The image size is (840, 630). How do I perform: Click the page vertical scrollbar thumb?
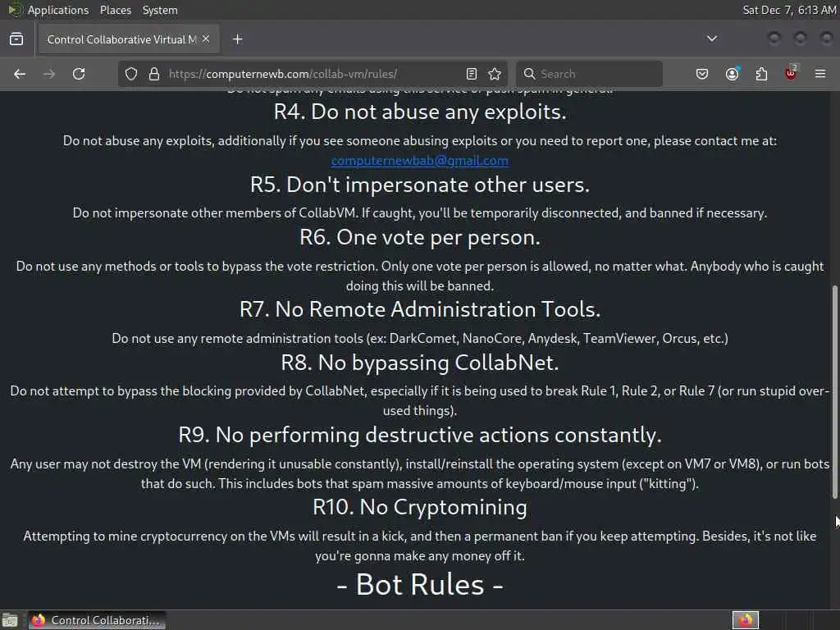tap(834, 392)
